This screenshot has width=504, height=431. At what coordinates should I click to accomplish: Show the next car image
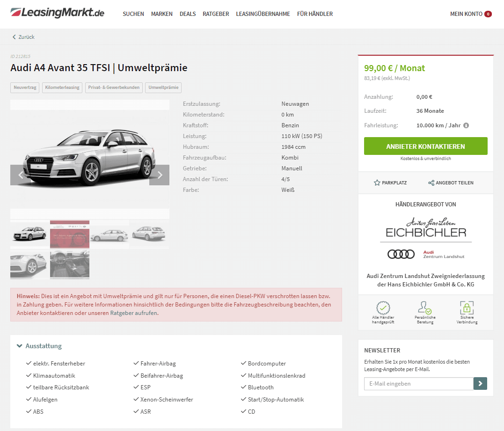[x=160, y=175]
